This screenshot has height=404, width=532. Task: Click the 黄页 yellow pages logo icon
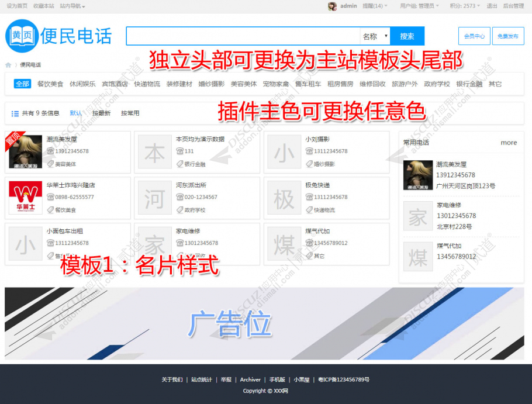pyautogui.click(x=20, y=35)
